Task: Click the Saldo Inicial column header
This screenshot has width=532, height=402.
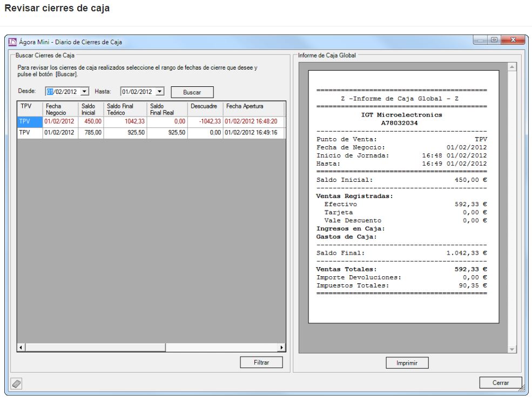Action: point(91,109)
